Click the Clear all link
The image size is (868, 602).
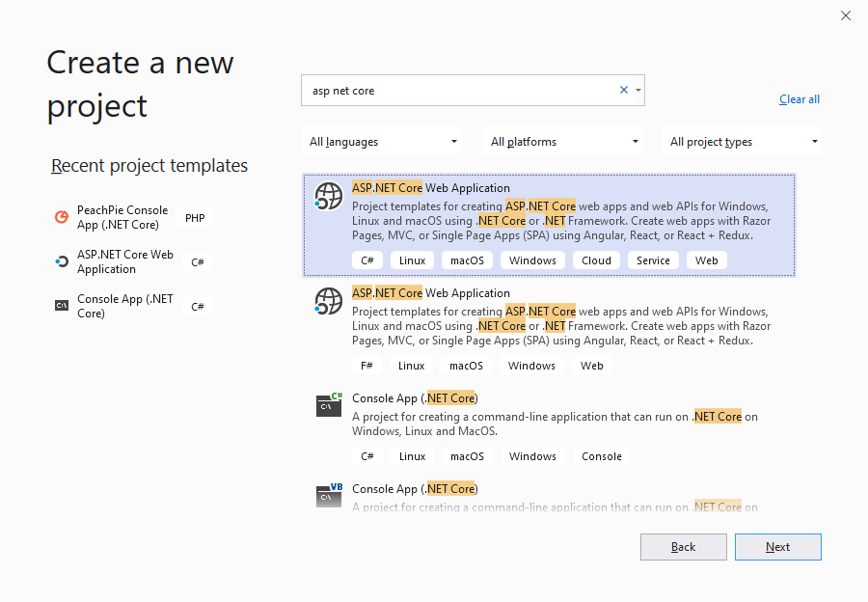point(800,99)
